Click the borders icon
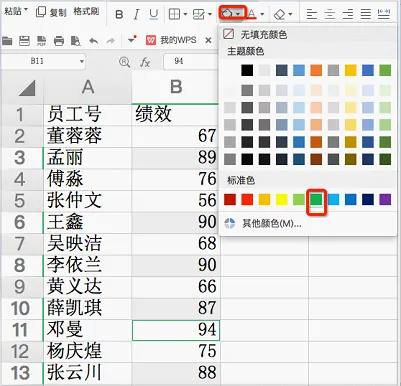The image size is (401, 386). click(x=175, y=14)
